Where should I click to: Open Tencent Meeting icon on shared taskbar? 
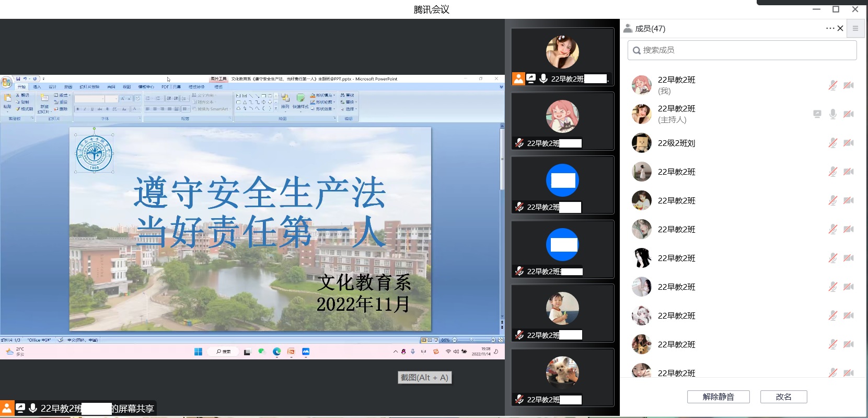pos(306,352)
